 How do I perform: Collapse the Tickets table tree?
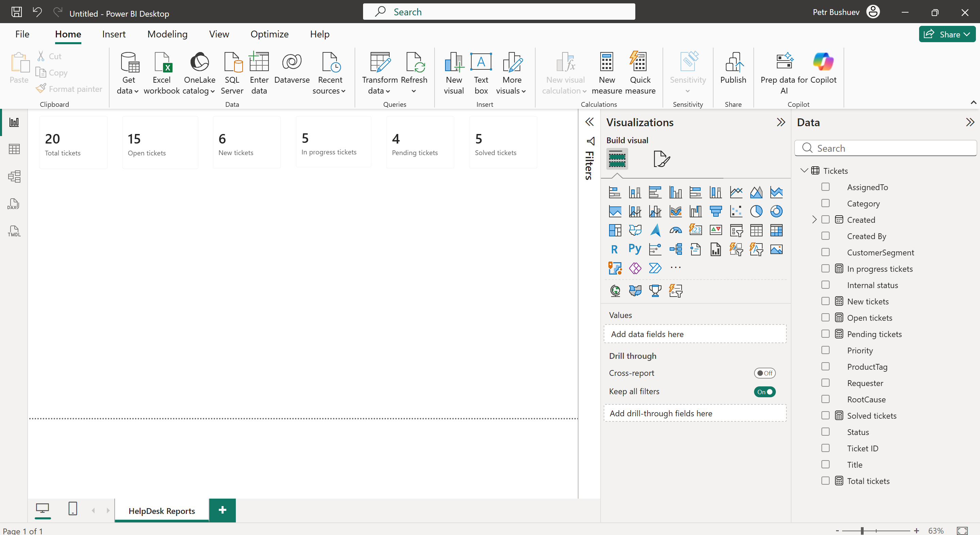coord(804,170)
